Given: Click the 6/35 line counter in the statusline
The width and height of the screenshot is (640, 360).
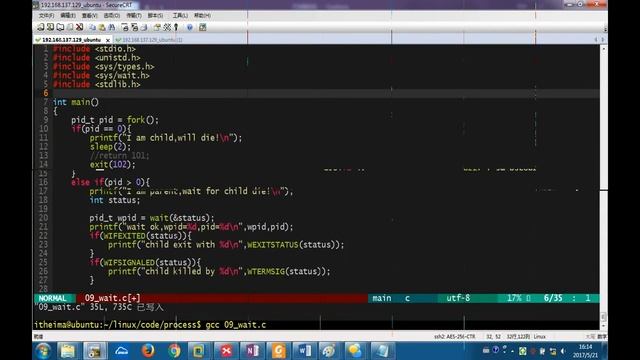Looking at the screenshot, I should click(x=553, y=298).
